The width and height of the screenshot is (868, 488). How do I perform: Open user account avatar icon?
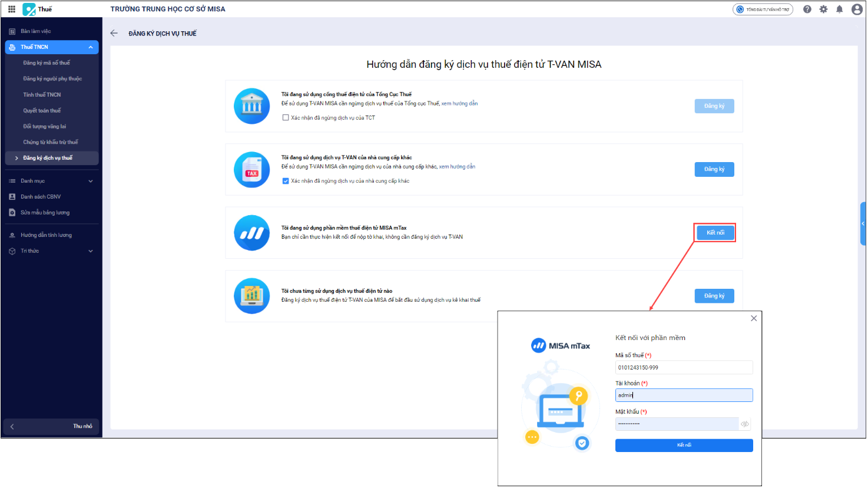(x=857, y=9)
